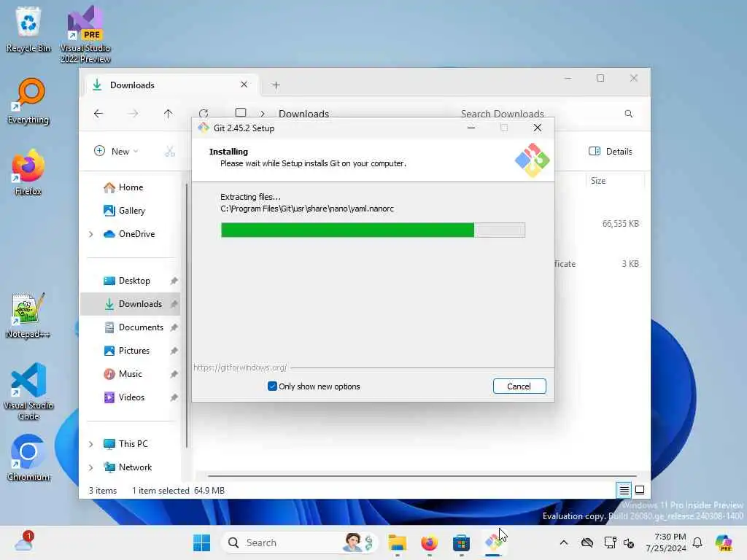This screenshot has height=560, width=747.
Task: Click the Search Downloads field
Action: point(503,113)
